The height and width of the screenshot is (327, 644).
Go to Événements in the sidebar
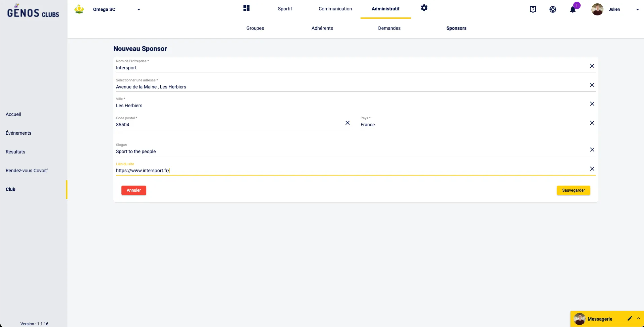pyautogui.click(x=18, y=133)
